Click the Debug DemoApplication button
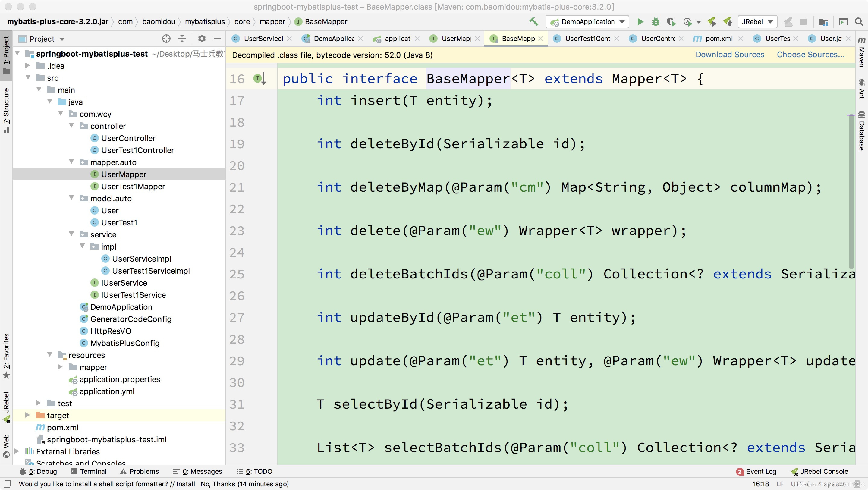 click(655, 21)
